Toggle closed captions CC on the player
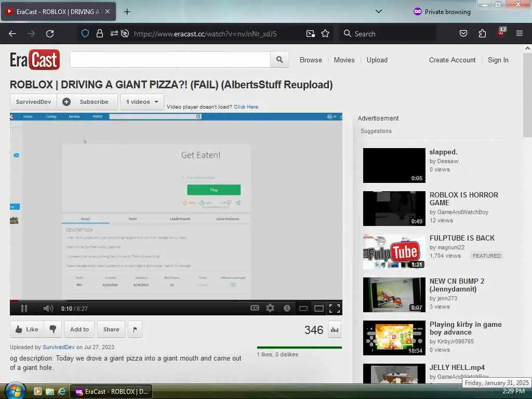Viewport: 532px width, 399px height. click(255, 308)
